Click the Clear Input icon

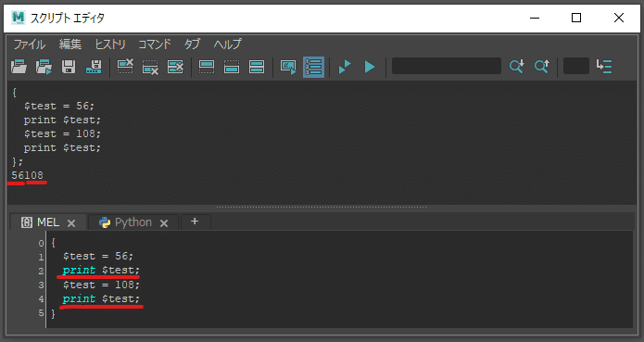point(150,67)
